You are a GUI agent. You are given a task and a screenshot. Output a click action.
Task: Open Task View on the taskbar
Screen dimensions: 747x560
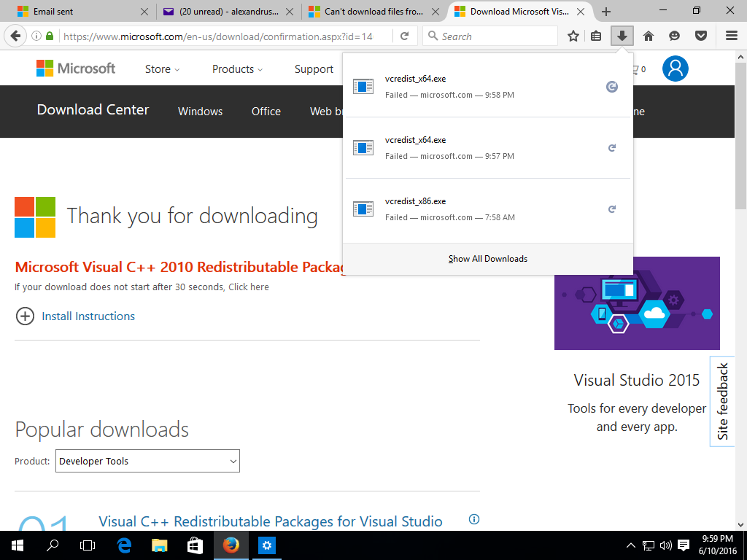88,545
